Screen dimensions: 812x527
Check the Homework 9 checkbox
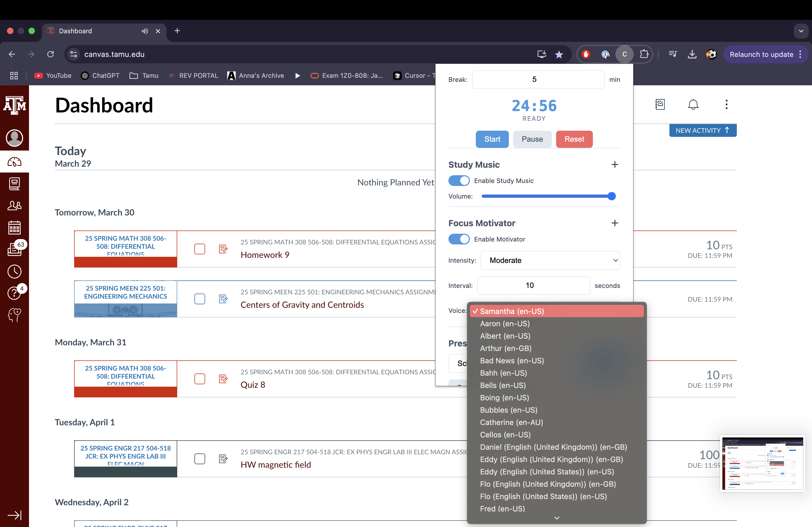click(200, 249)
